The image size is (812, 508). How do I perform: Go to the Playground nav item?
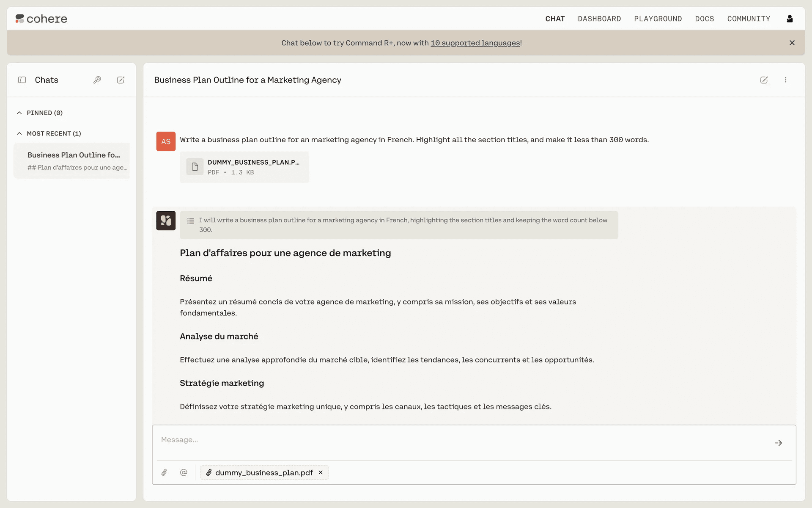658,19
